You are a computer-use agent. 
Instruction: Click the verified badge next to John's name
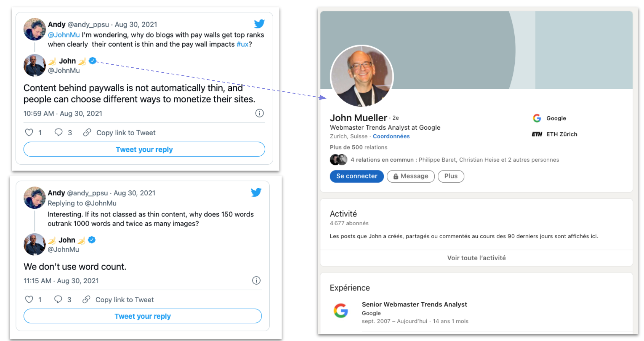point(92,61)
